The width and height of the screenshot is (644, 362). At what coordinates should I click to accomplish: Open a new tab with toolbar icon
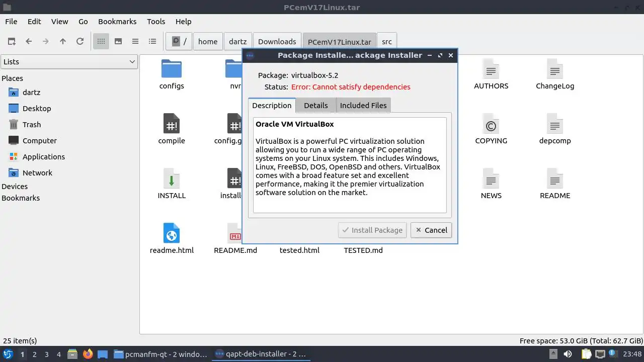point(12,41)
